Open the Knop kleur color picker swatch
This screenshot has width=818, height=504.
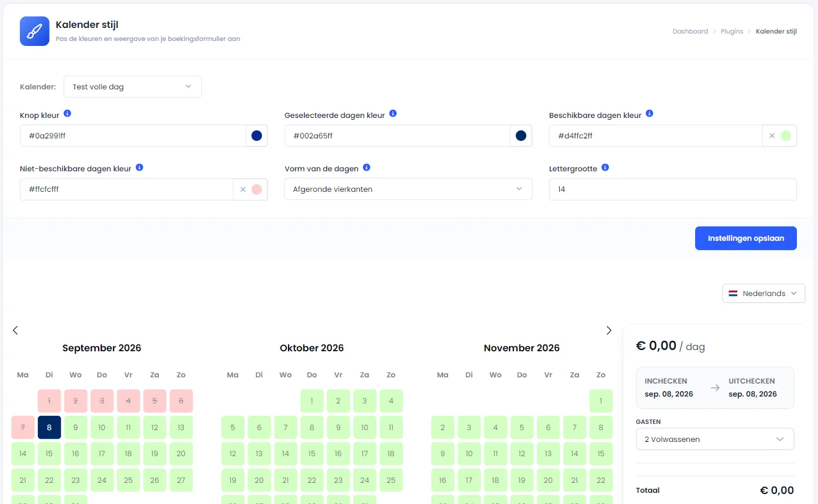click(256, 136)
